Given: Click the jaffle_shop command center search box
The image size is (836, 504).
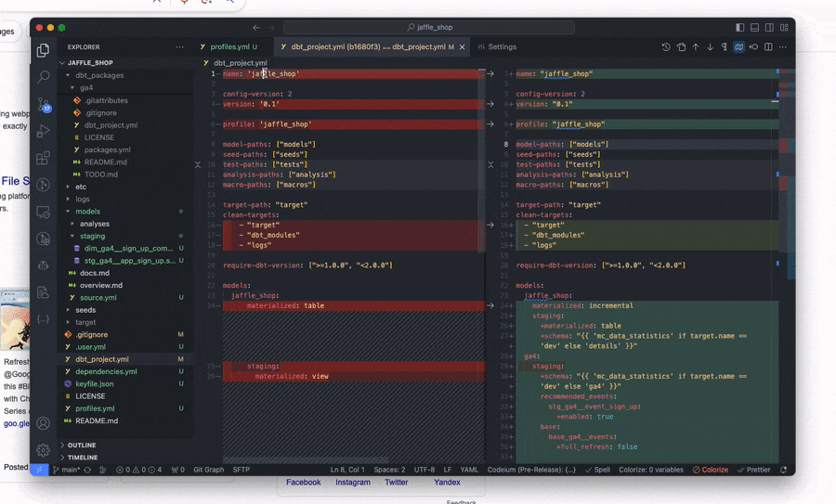Looking at the screenshot, I should (428, 27).
